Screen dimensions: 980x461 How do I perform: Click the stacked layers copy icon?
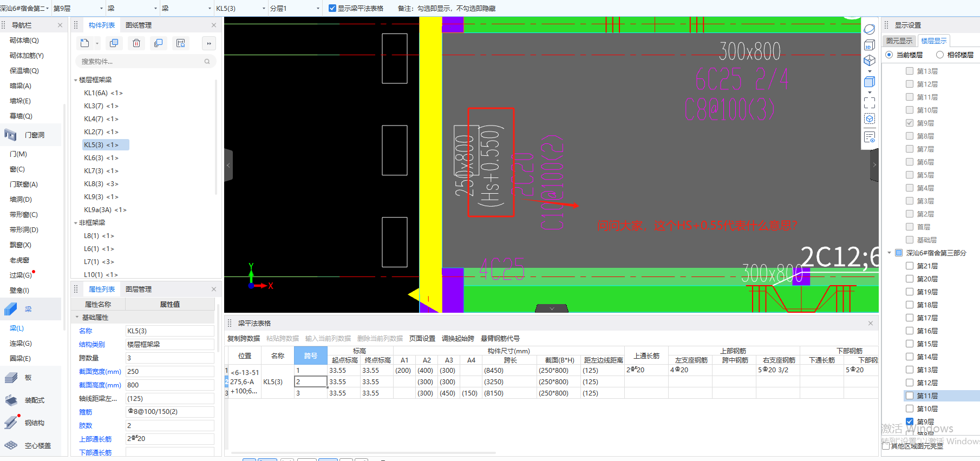159,43
